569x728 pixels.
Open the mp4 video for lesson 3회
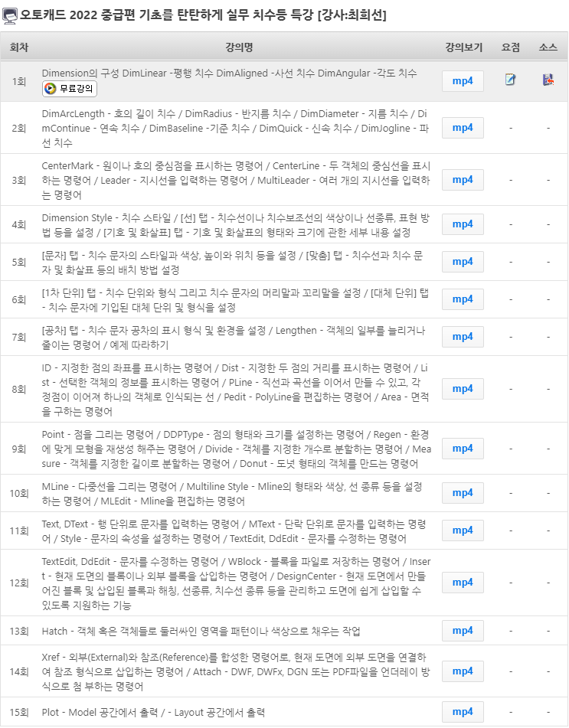pos(463,180)
